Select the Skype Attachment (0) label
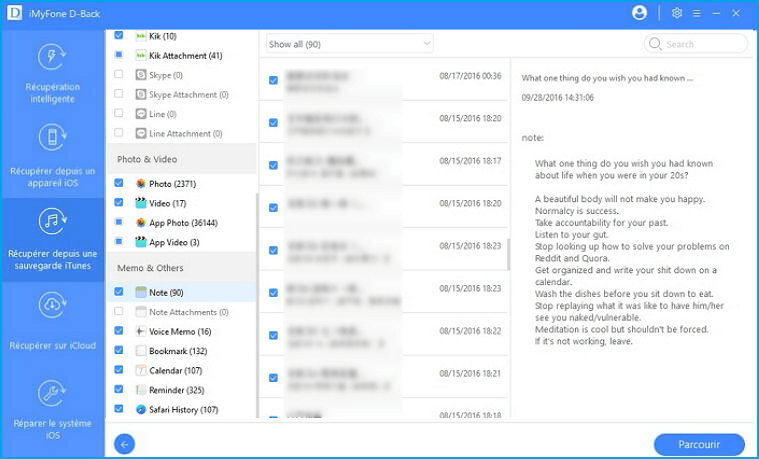759x459 pixels. (189, 94)
